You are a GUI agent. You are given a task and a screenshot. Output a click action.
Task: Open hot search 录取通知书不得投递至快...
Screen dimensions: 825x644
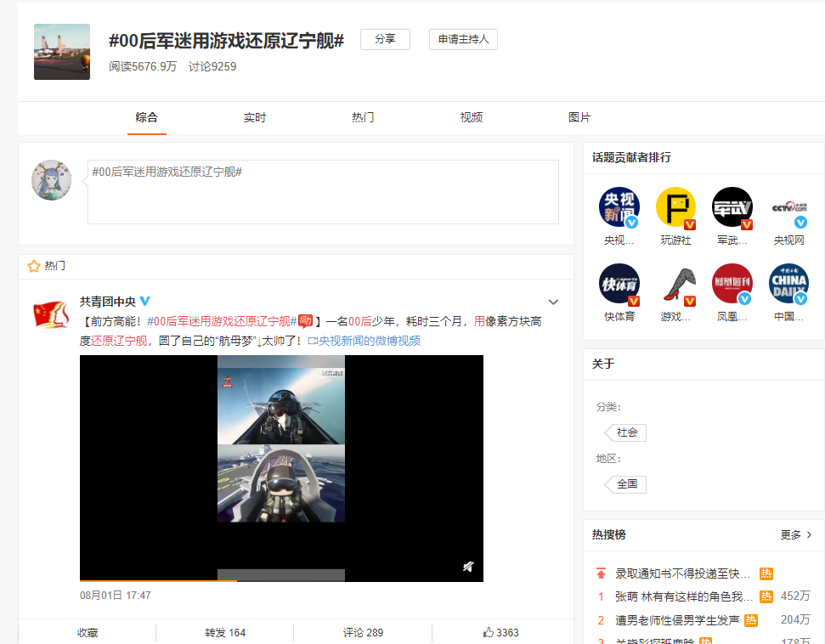point(682,573)
